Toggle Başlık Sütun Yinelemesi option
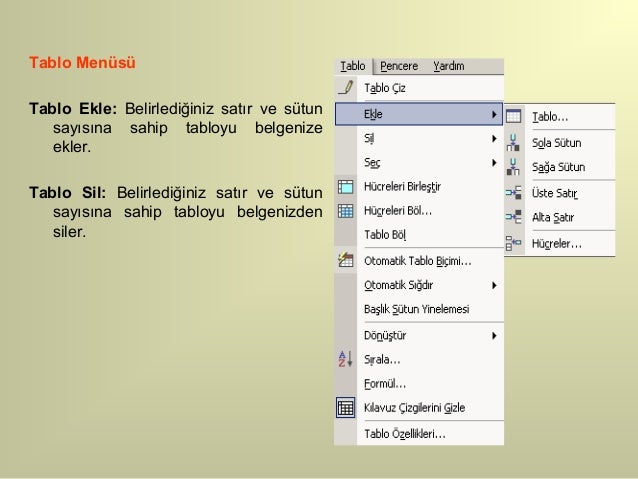638x479 pixels. pos(417,309)
